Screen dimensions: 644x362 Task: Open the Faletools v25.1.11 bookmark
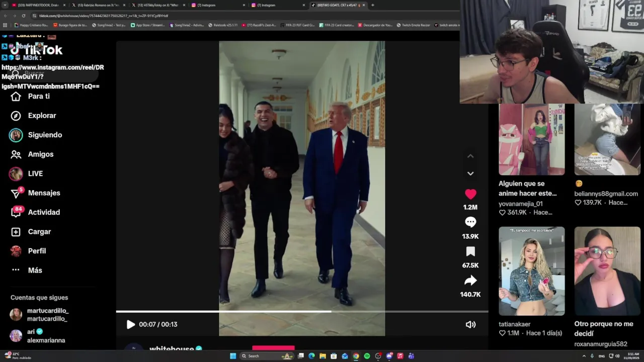pos(222,25)
